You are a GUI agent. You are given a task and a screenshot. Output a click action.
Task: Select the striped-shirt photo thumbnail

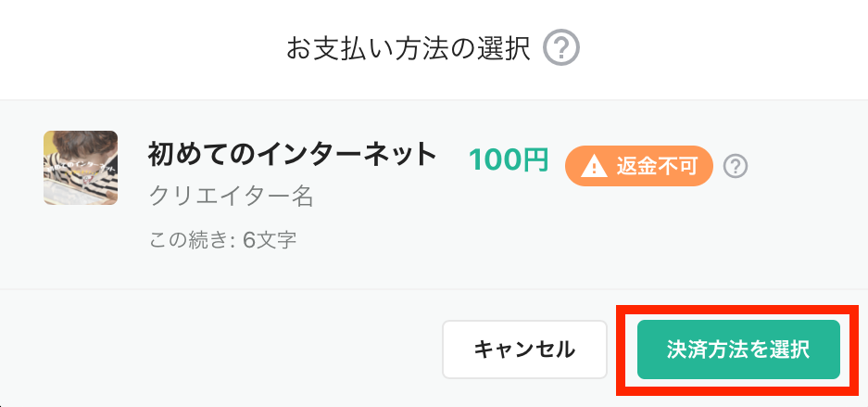click(x=81, y=168)
